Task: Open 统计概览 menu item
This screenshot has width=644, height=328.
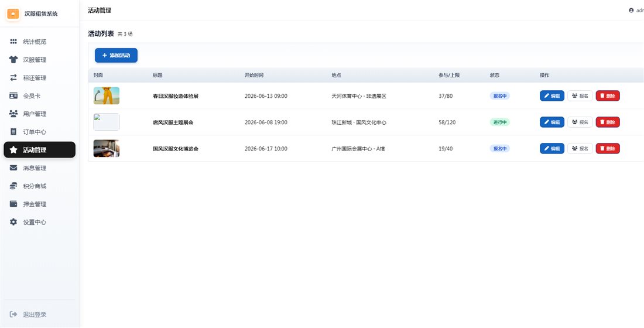Action: [x=39, y=42]
